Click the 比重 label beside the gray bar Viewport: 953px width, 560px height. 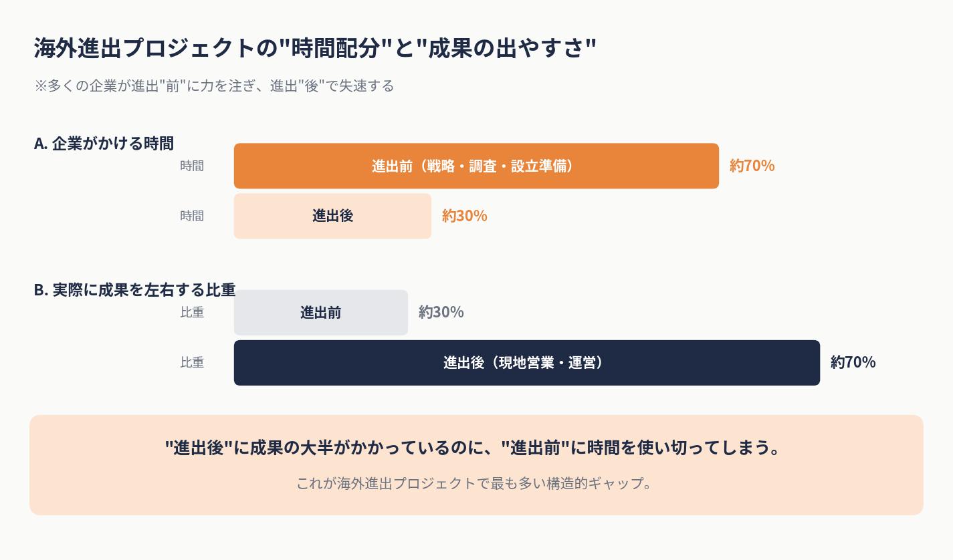click(192, 312)
